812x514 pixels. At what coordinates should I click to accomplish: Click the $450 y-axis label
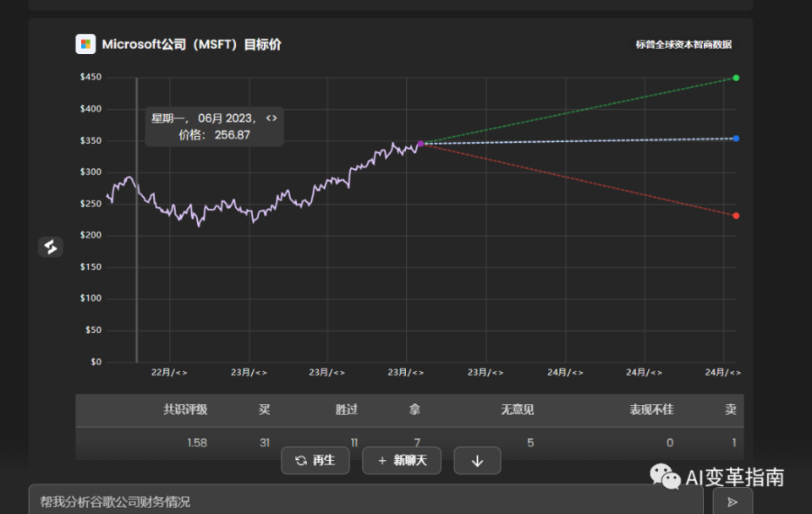pyautogui.click(x=91, y=77)
